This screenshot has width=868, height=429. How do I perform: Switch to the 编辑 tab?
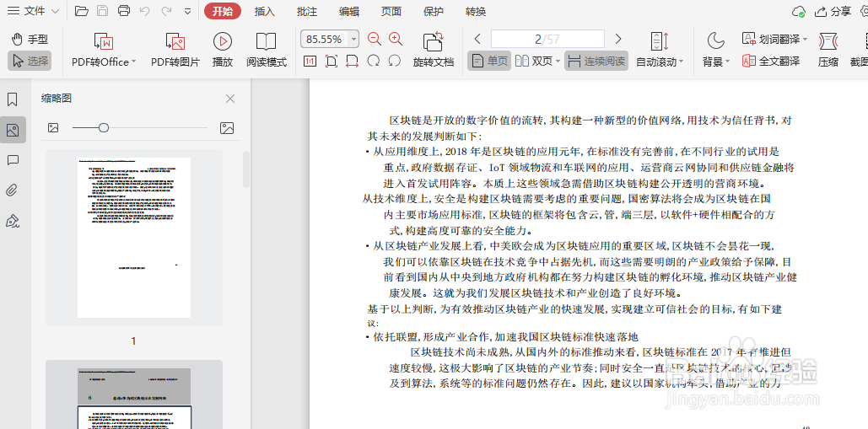[x=348, y=12]
